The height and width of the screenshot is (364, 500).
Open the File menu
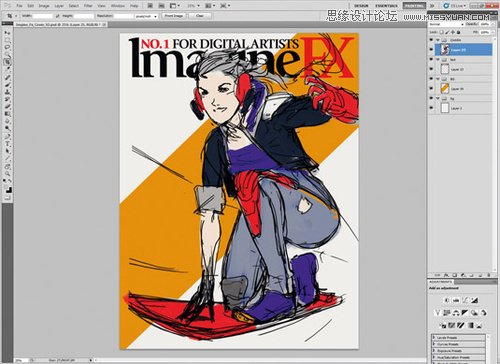19,6
